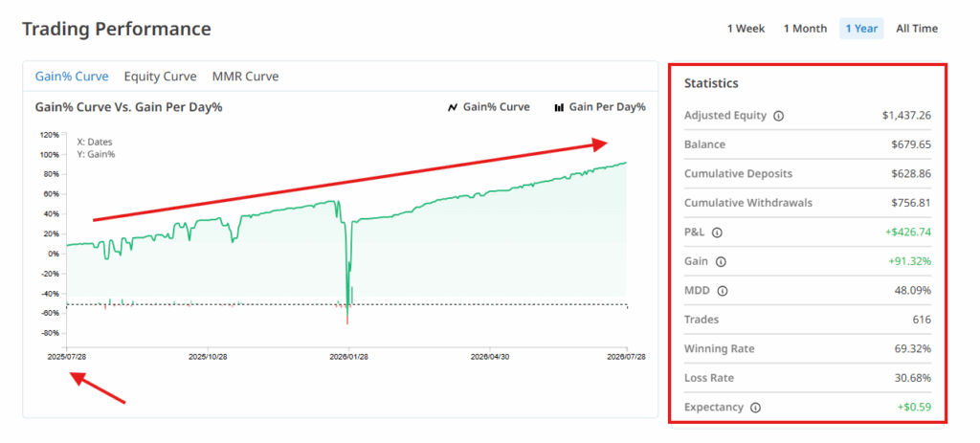Switch to the Equity Curve tab
980x443 pixels.
click(160, 77)
